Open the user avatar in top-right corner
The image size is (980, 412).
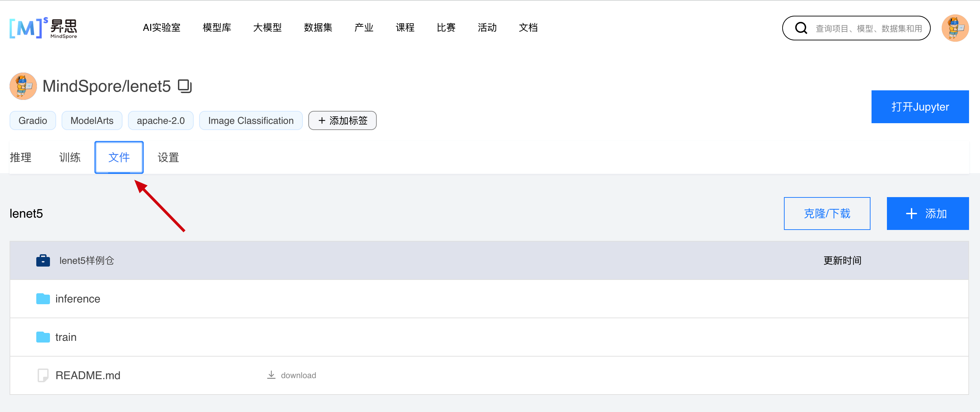[x=955, y=28]
